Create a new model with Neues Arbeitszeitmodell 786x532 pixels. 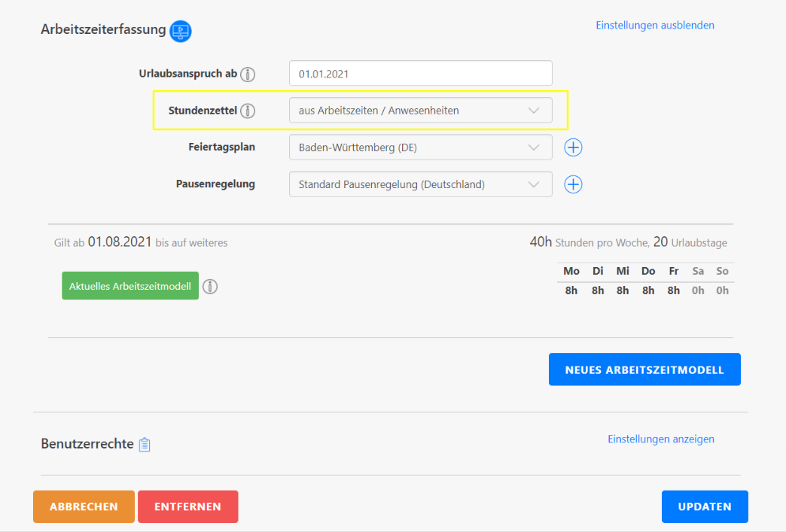click(644, 369)
